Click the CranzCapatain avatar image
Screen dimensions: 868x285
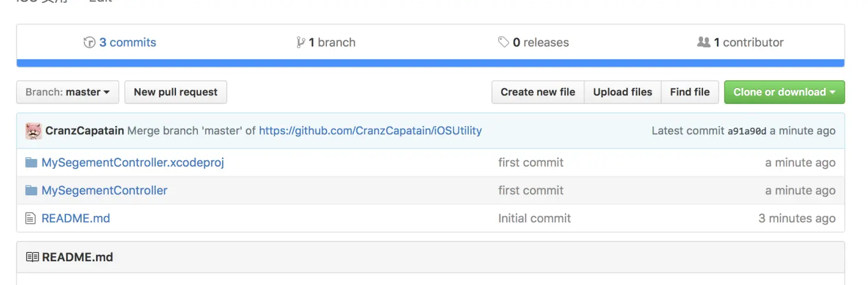[x=34, y=131]
